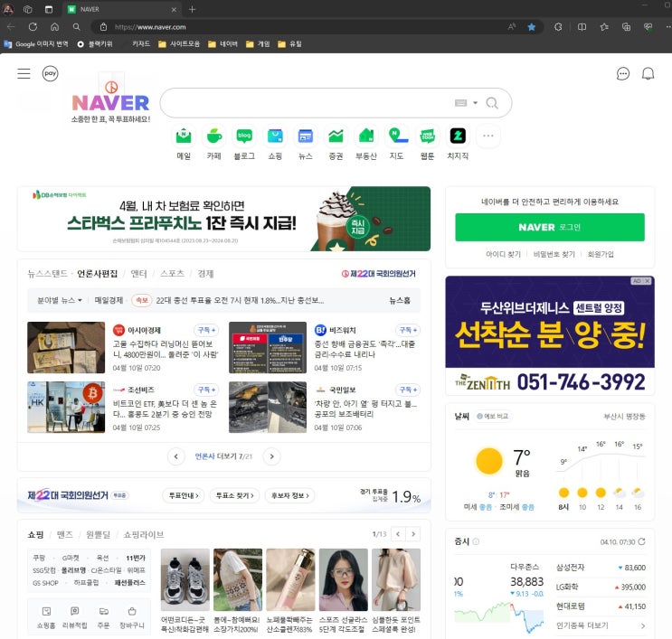Click the green NAVER 로그인 button
The height and width of the screenshot is (639, 672).
pos(549,228)
